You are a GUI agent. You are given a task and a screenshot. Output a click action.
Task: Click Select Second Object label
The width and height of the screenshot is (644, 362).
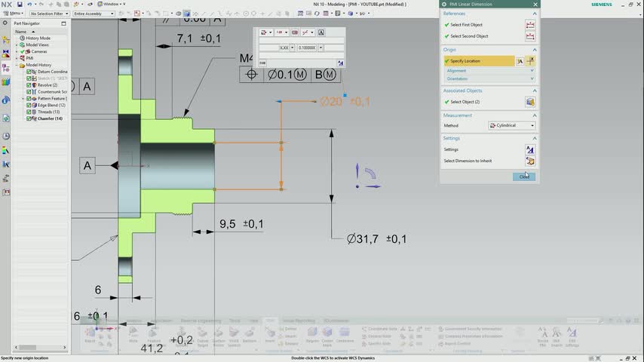[469, 36]
